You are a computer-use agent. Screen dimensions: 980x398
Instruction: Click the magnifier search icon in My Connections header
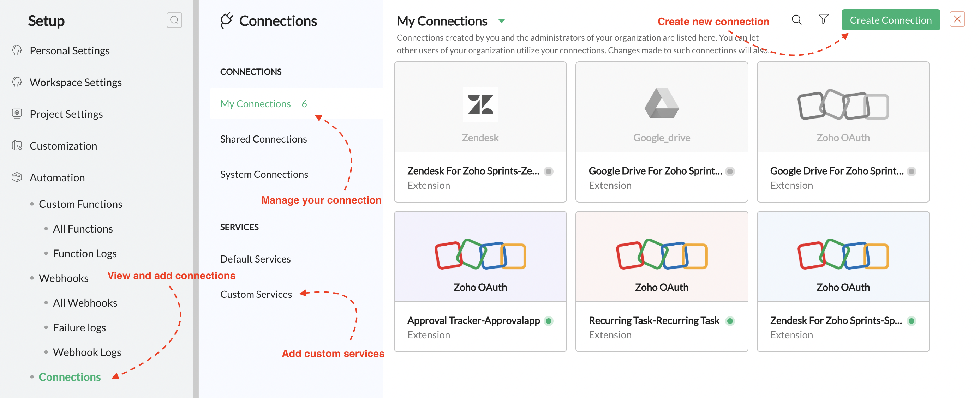[796, 20]
